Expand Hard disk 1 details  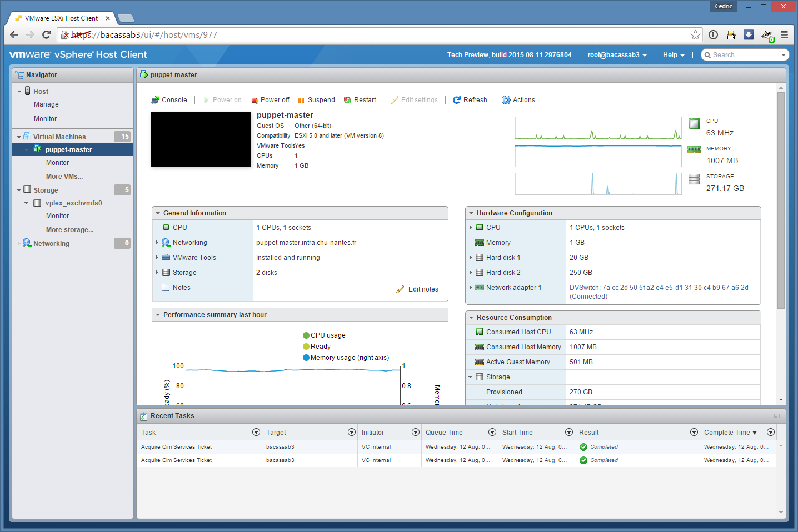471,258
